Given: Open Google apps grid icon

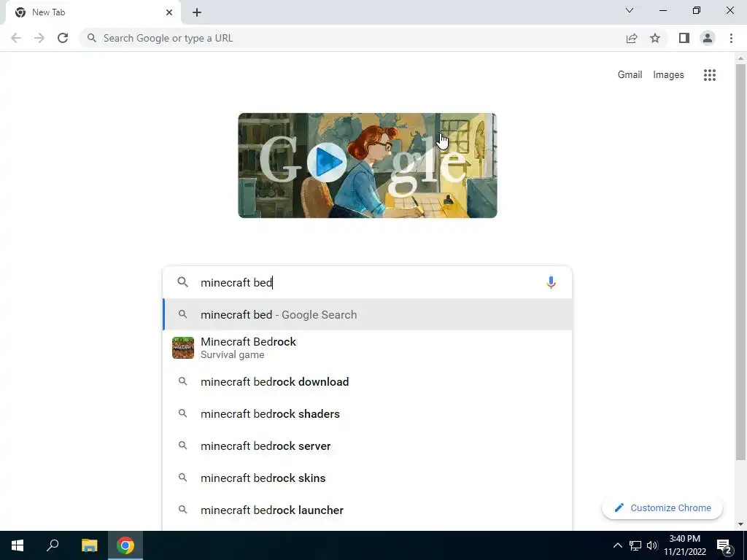Looking at the screenshot, I should 710,75.
